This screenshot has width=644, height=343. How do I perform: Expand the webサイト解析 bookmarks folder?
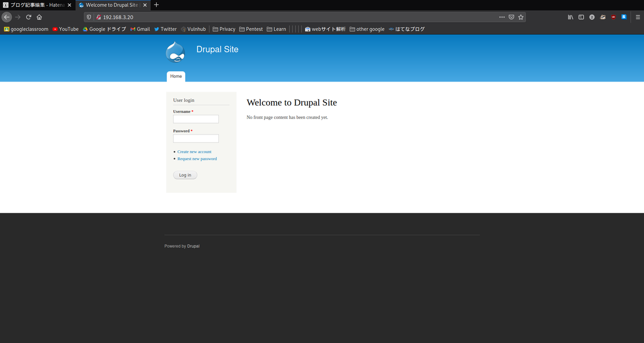[x=325, y=29]
